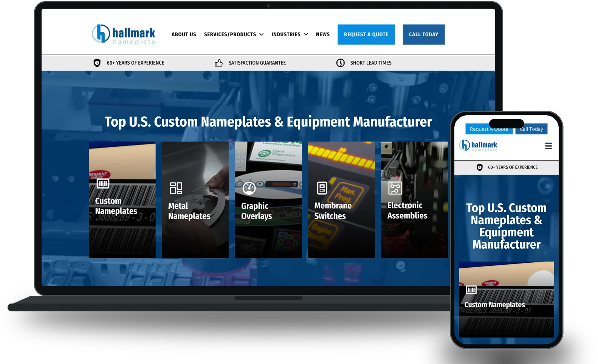598x364 pixels.
Task: Tap the '60+ YEARS OF EXPERIENCE' text on phone
Action: (x=513, y=167)
